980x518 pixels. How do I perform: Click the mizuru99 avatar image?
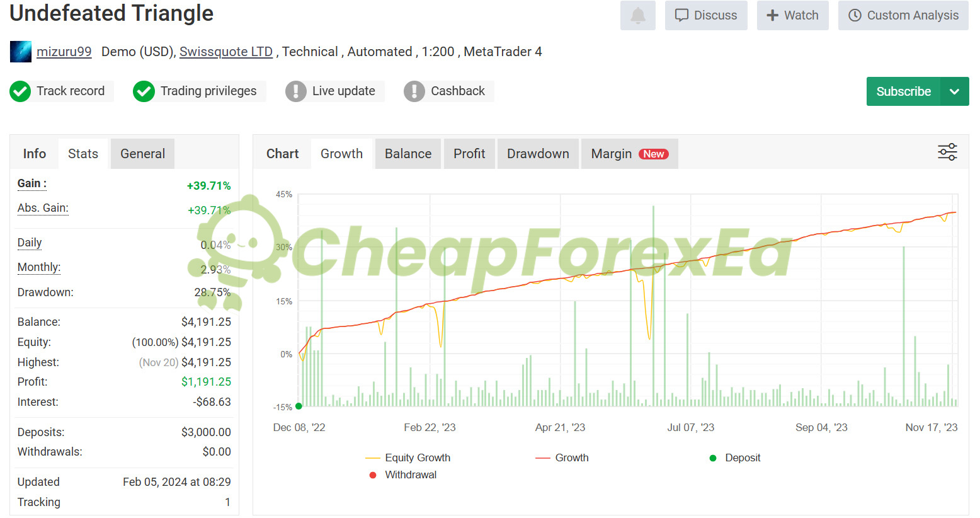pyautogui.click(x=21, y=52)
